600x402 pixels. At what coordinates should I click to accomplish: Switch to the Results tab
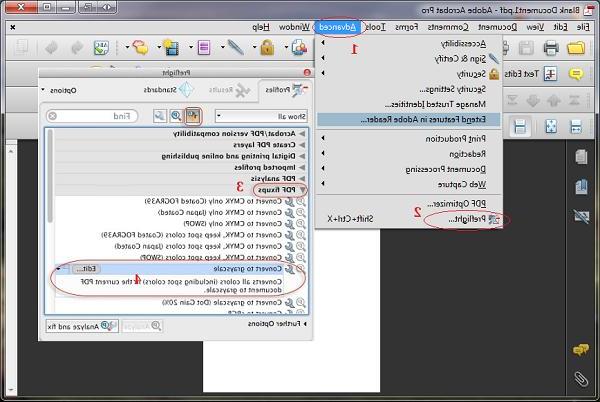click(230, 90)
